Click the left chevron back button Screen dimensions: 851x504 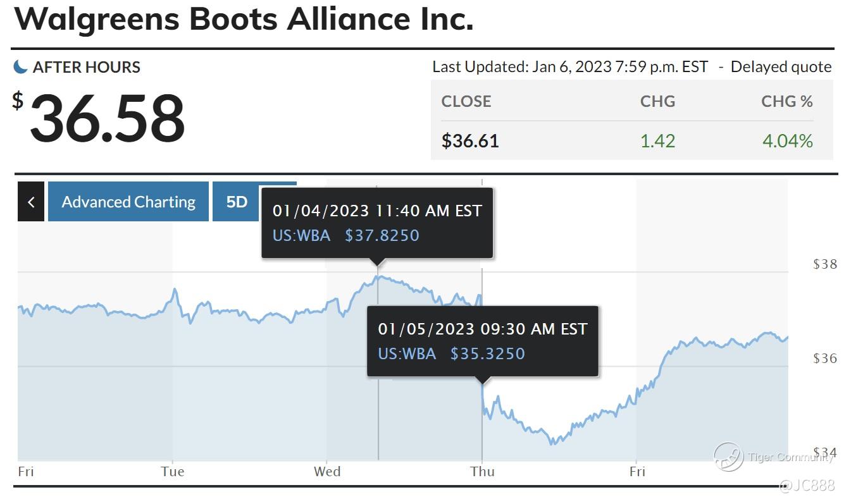click(x=31, y=202)
